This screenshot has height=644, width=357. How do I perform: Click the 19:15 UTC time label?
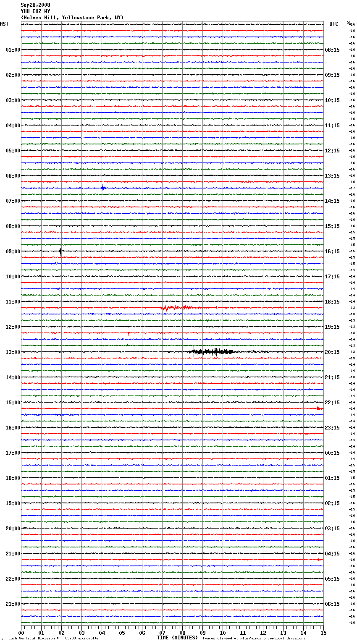(x=332, y=327)
